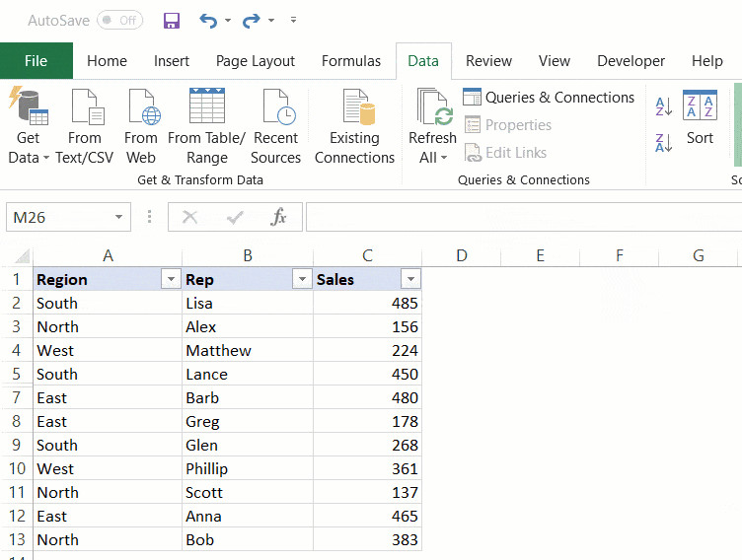Expand the Rep column filter dropdown
This screenshot has height=560, width=742.
(302, 280)
